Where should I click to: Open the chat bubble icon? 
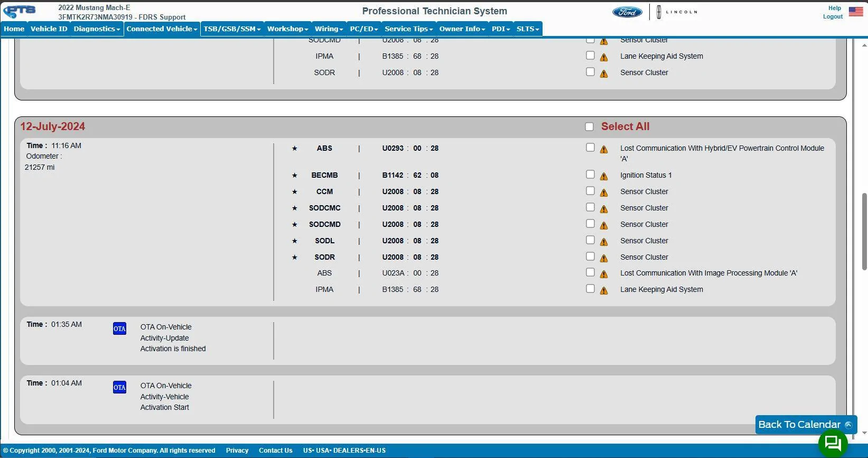(833, 443)
